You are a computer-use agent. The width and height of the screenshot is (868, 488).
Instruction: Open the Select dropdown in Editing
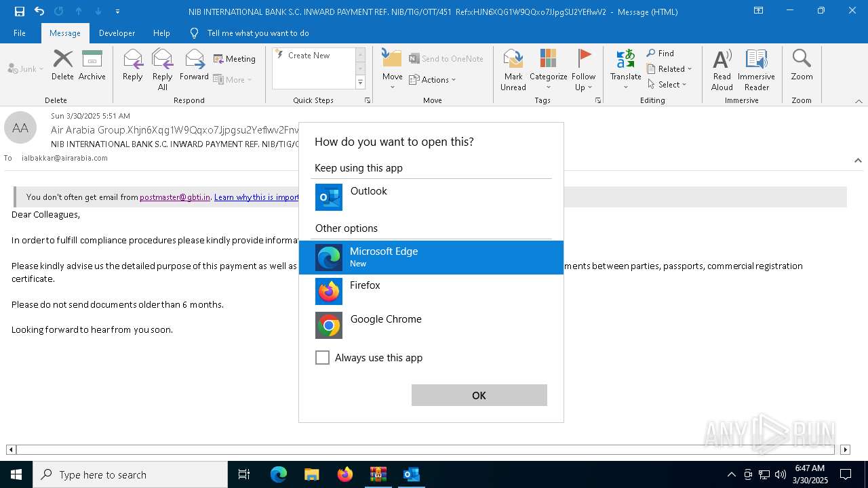pos(667,84)
